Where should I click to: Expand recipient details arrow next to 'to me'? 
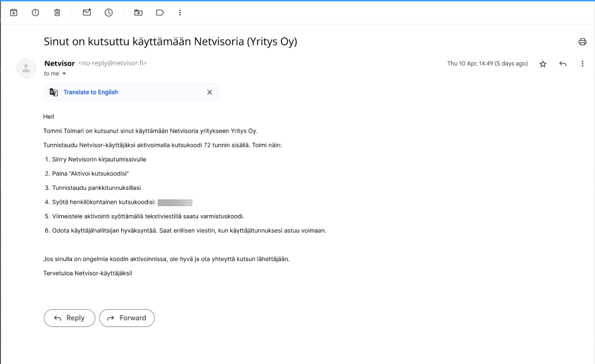[64, 74]
